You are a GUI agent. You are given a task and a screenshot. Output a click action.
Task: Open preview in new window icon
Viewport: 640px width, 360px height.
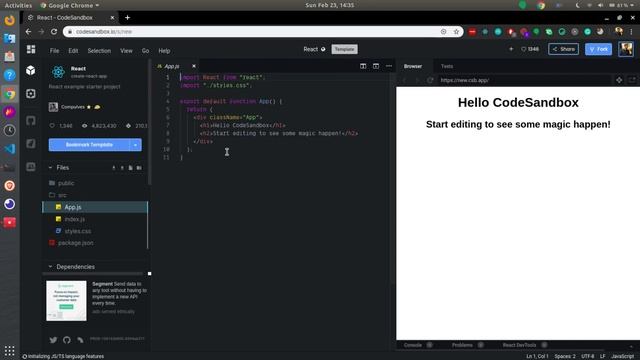(632, 80)
